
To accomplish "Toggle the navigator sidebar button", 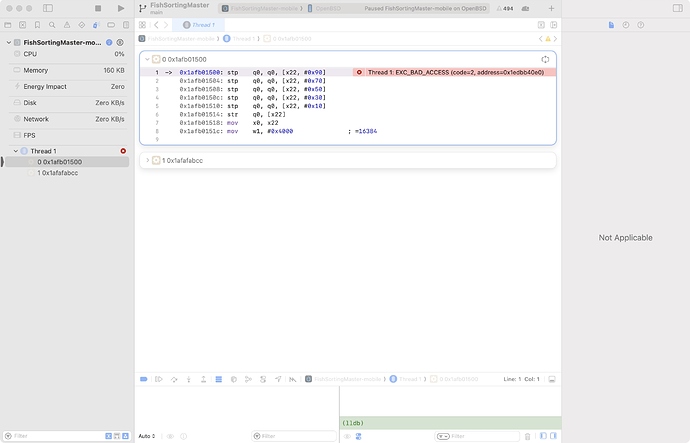I will coord(48,8).
